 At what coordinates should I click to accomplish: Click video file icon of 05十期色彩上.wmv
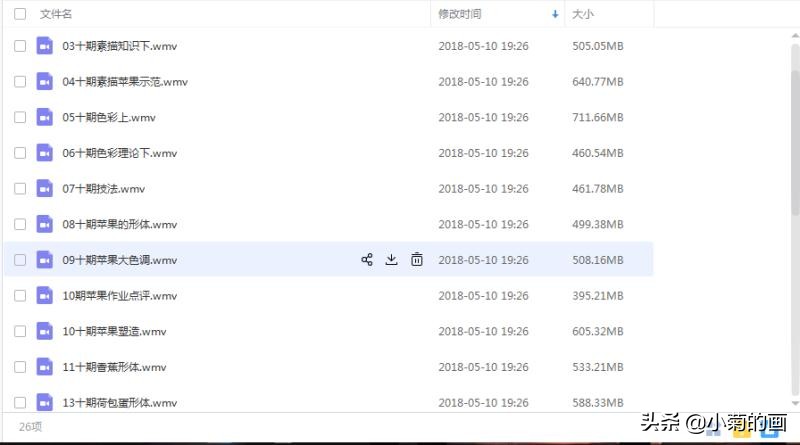pyautogui.click(x=45, y=117)
